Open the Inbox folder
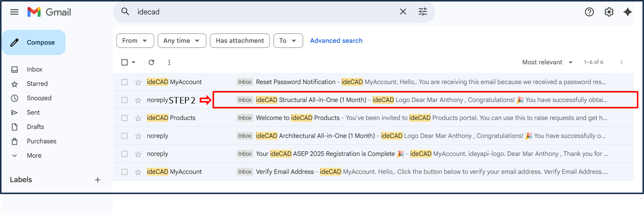Image resolution: width=644 pixels, height=213 pixels. pos(34,69)
